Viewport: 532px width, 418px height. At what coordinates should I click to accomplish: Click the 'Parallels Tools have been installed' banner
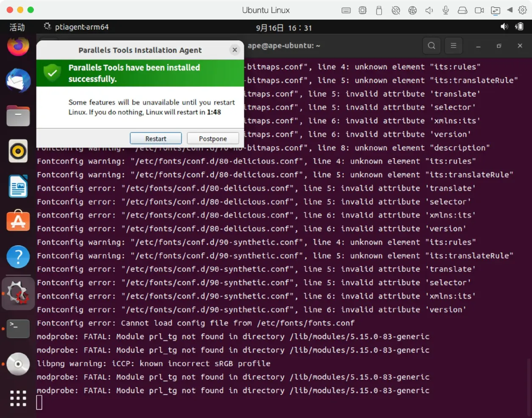140,73
